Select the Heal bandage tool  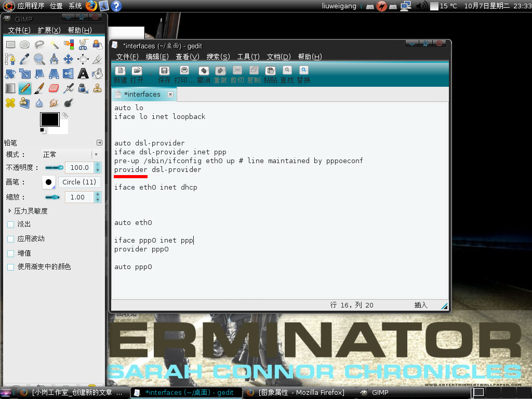[10, 103]
